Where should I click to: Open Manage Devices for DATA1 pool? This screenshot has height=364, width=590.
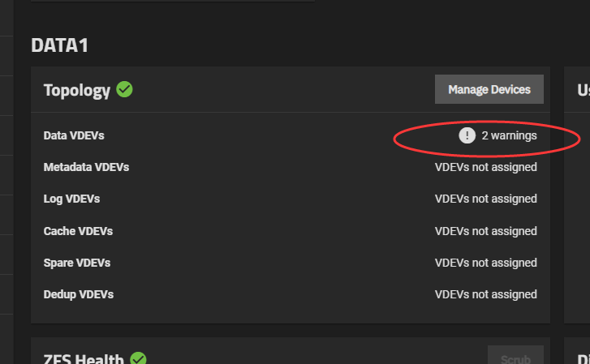pos(489,89)
